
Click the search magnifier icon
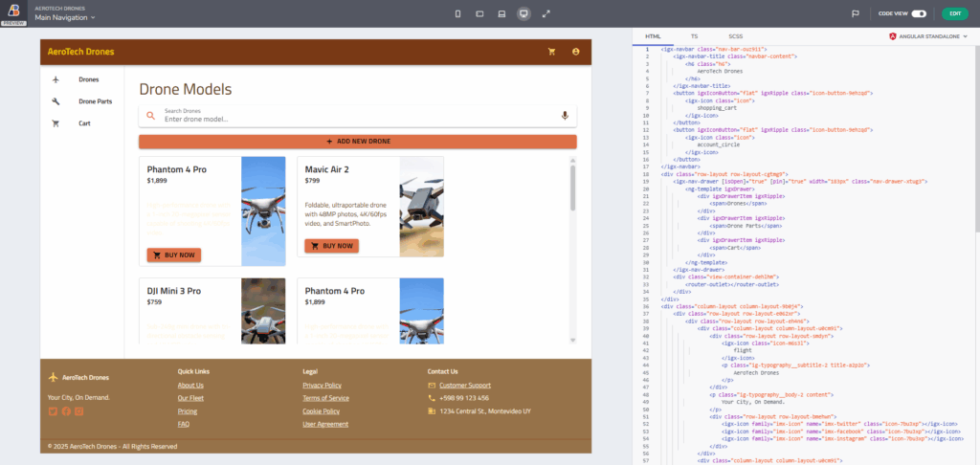(x=150, y=116)
